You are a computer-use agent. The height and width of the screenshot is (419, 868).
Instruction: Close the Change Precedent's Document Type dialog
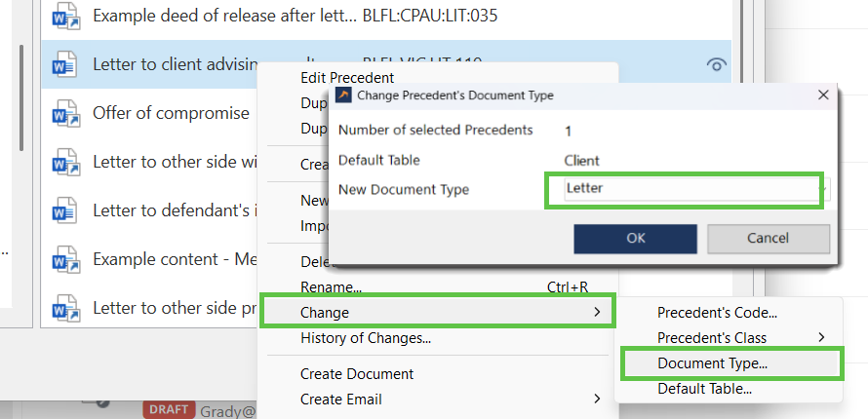823,95
